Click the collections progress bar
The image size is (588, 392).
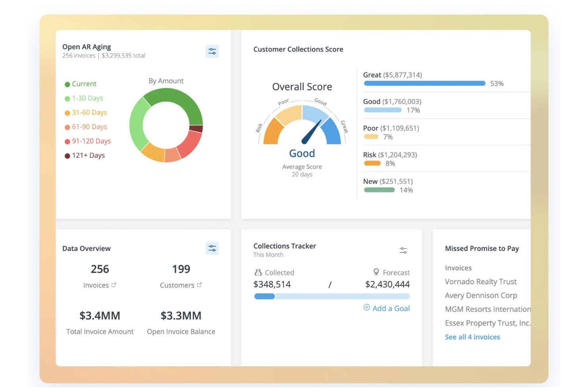click(x=332, y=296)
